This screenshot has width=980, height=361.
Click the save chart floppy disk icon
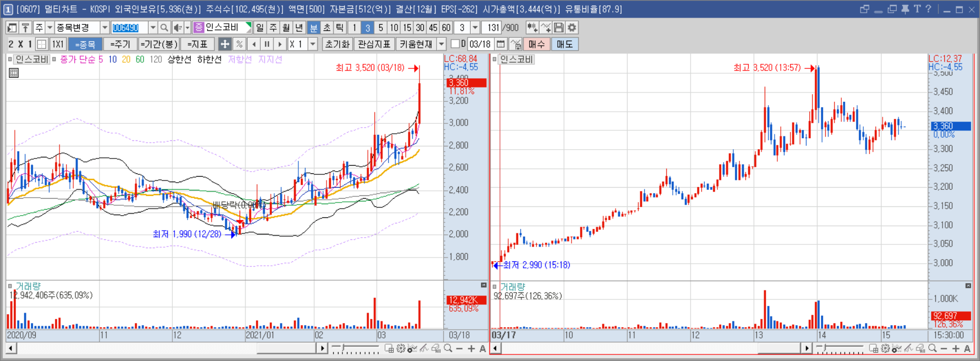click(559, 28)
